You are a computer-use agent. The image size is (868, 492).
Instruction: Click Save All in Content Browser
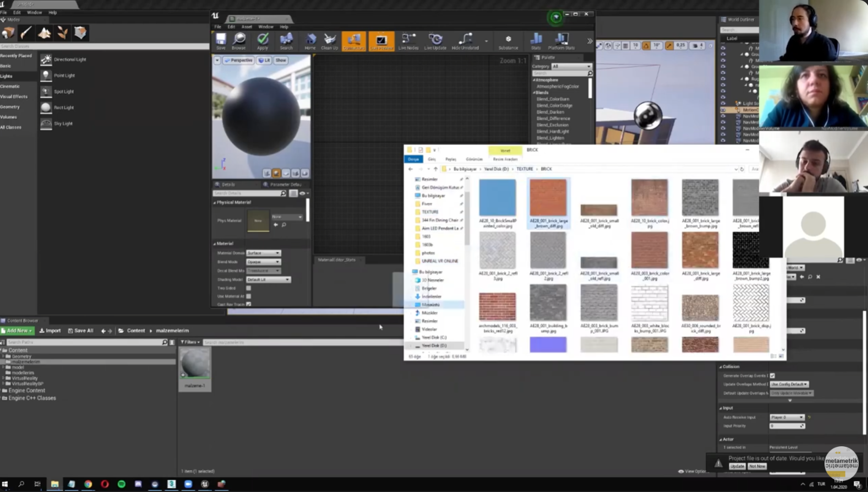pyautogui.click(x=81, y=331)
